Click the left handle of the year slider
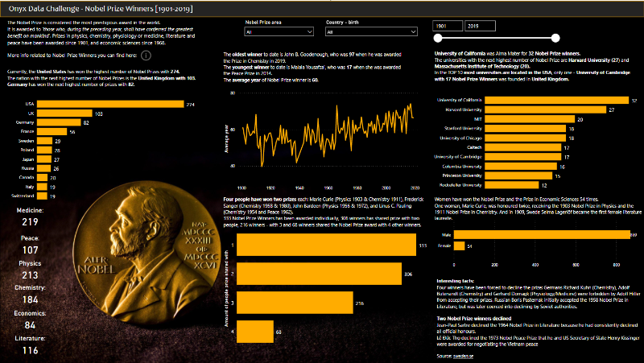Image resolution: width=644 pixels, height=363 pixels. (x=439, y=38)
